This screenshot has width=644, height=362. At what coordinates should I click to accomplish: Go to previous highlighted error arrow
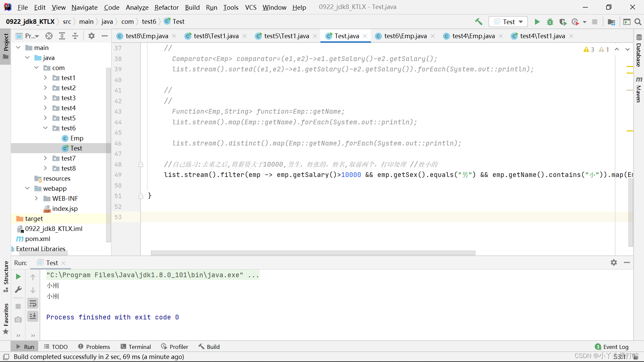pos(617,49)
